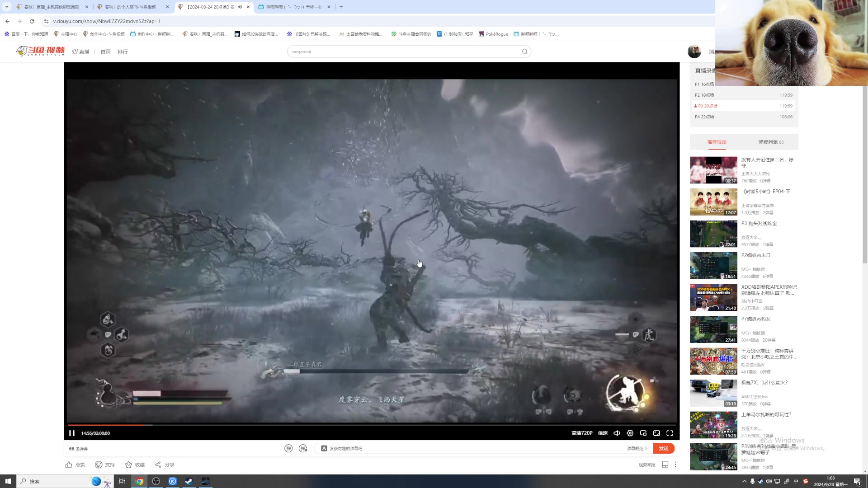
Task: Switch to the 推荐视频 tab
Action: 717,142
